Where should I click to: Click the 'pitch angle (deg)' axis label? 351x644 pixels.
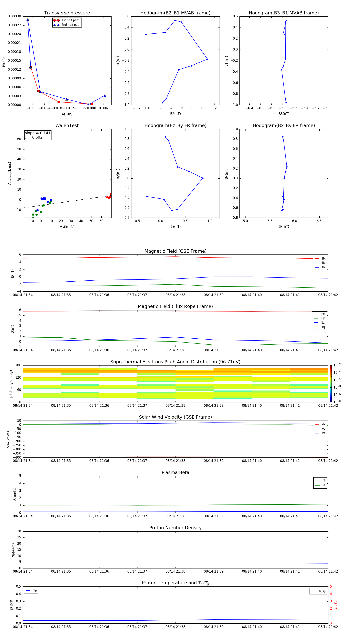[x=11, y=384]
